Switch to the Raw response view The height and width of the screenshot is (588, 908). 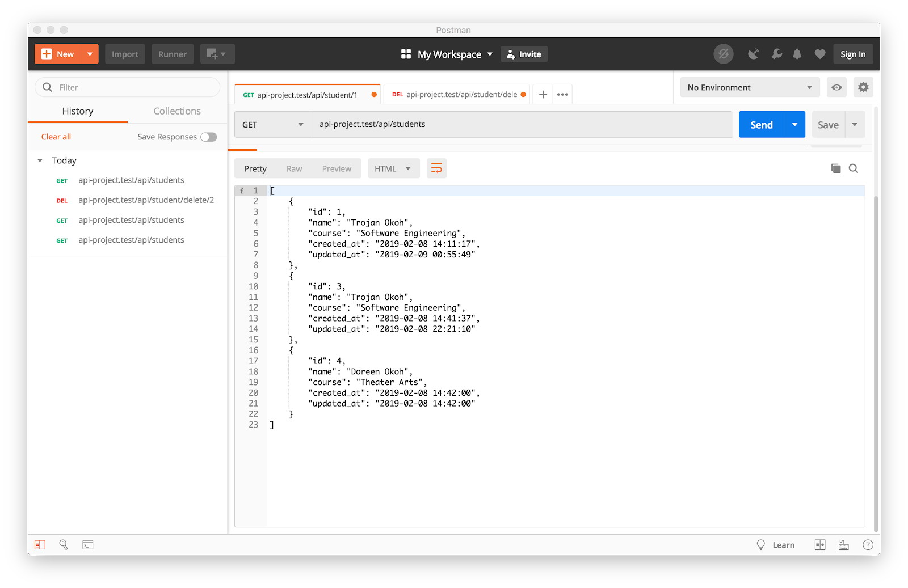[x=294, y=168]
